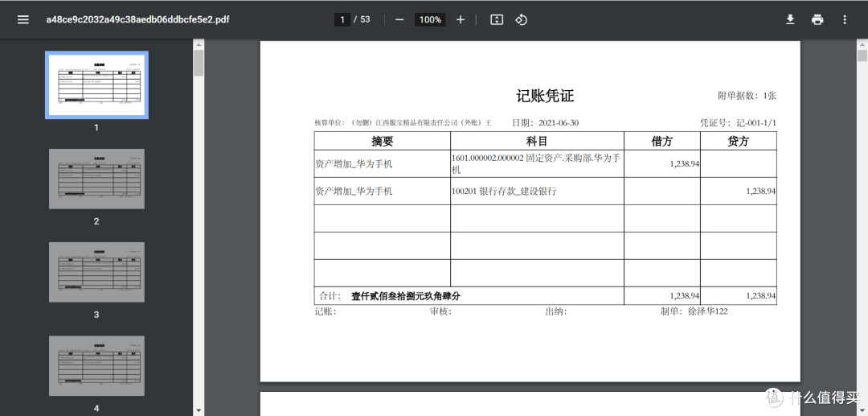Click the thumbnail panel scrollbar handle
Screen dimensions: 868x416
199,63
